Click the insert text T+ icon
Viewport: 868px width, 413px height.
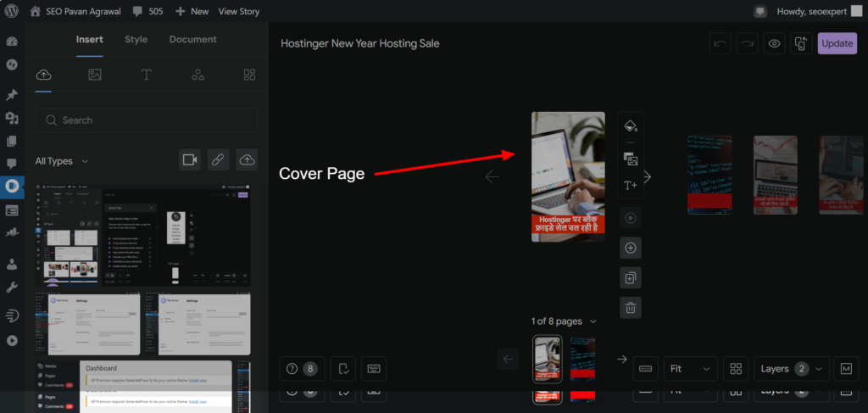[x=631, y=186]
